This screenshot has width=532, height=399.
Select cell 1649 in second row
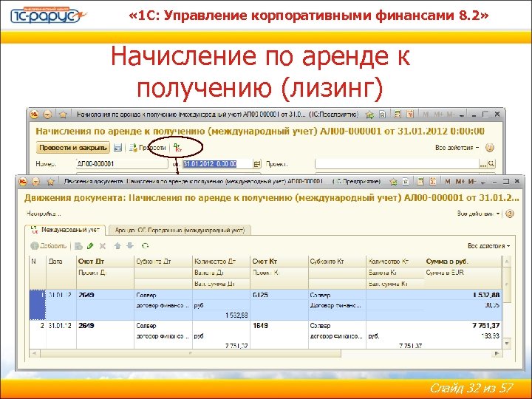click(x=279, y=325)
